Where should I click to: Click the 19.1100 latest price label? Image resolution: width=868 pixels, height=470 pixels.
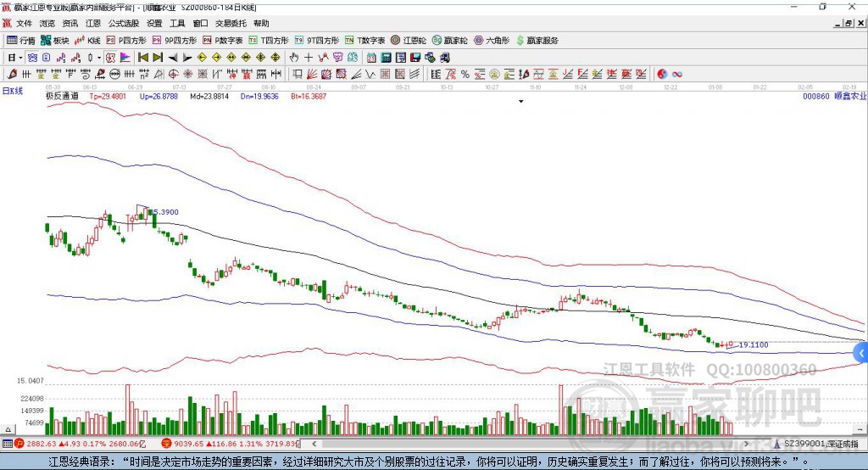754,344
